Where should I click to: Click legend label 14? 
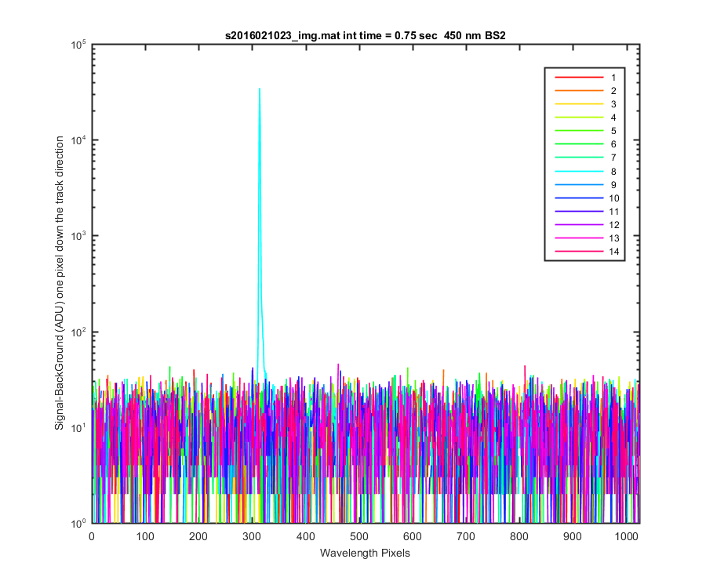pyautogui.click(x=614, y=252)
